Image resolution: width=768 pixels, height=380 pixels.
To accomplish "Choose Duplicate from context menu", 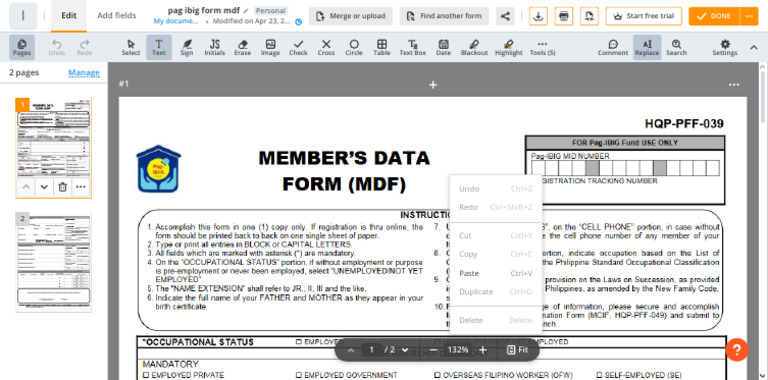I will click(x=496, y=292).
